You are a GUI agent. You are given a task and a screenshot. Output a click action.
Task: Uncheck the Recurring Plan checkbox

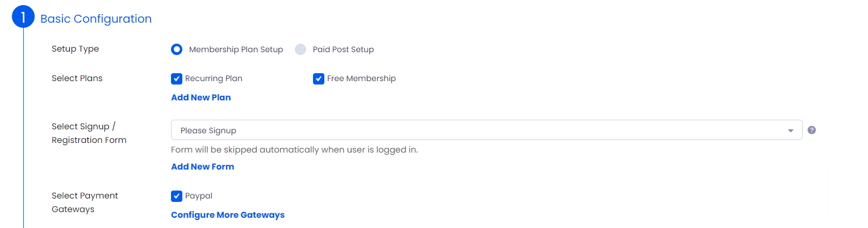pyautogui.click(x=177, y=78)
